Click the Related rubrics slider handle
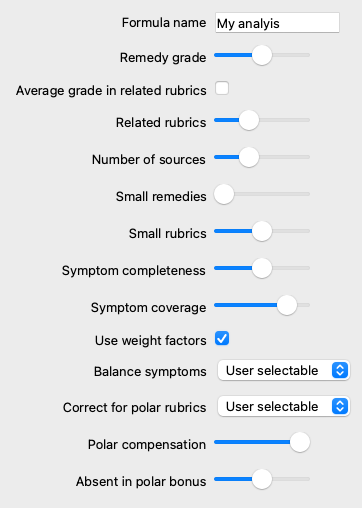The image size is (362, 508). pos(249,120)
